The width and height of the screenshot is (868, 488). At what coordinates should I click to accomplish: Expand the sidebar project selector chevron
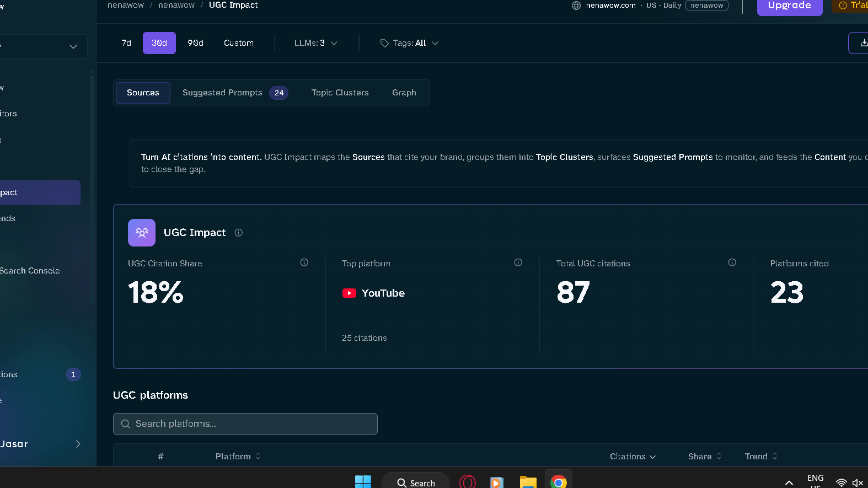(73, 47)
